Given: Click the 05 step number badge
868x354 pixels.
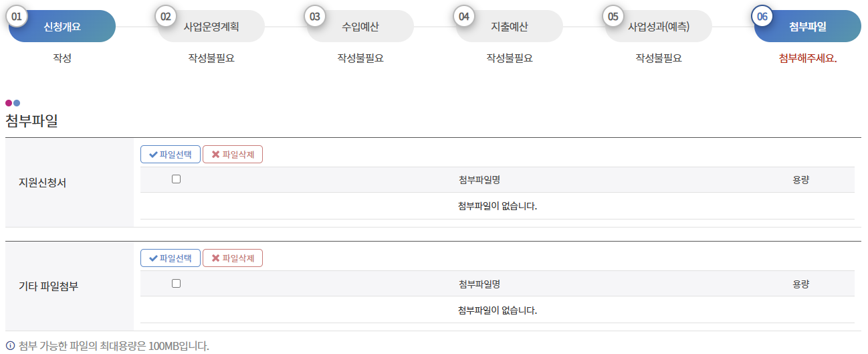Looking at the screenshot, I should 613,16.
